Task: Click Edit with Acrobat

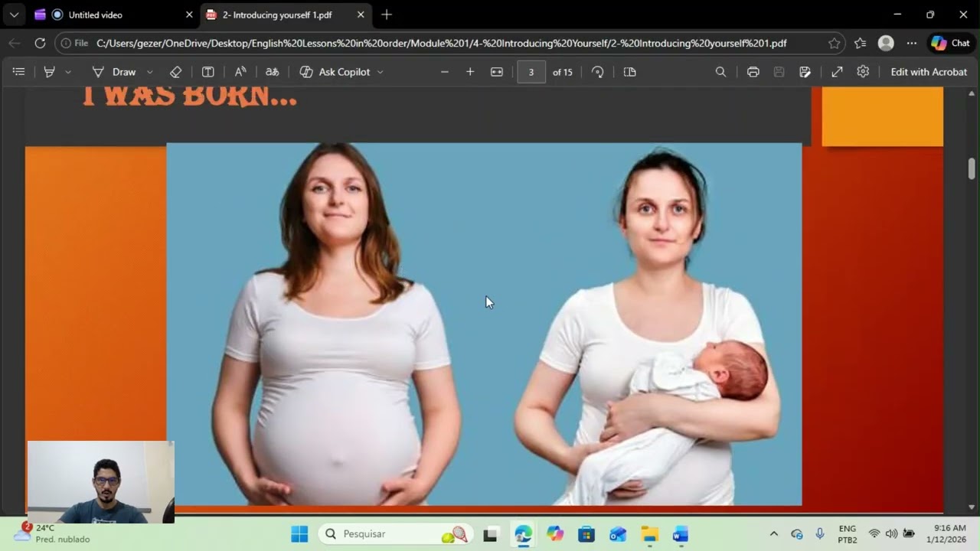Action: (x=929, y=72)
